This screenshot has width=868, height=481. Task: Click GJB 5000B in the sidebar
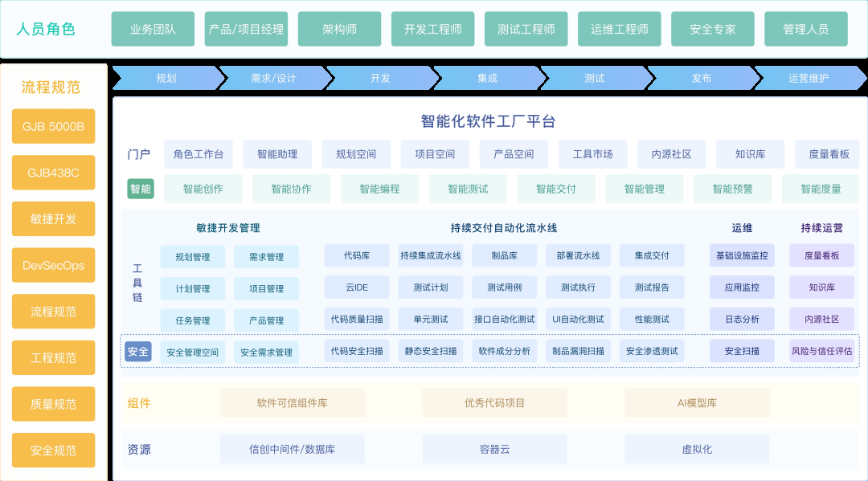(53, 126)
